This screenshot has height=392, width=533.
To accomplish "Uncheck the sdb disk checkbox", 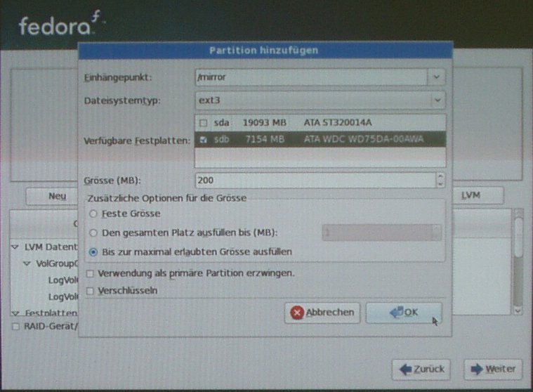I will [x=203, y=140].
